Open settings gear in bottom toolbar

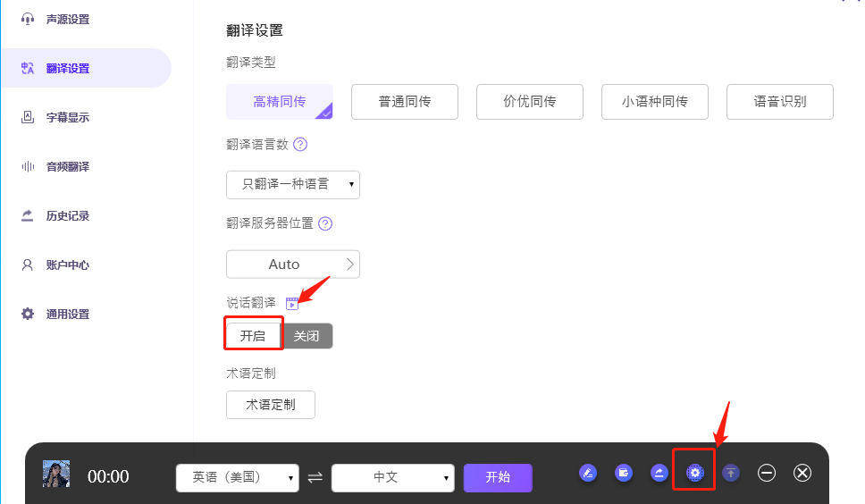coord(694,473)
